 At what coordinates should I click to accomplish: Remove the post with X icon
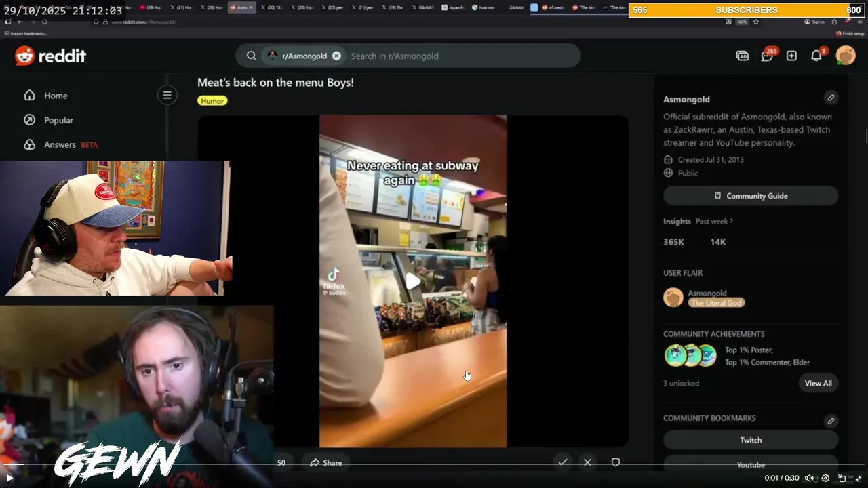[x=587, y=462]
